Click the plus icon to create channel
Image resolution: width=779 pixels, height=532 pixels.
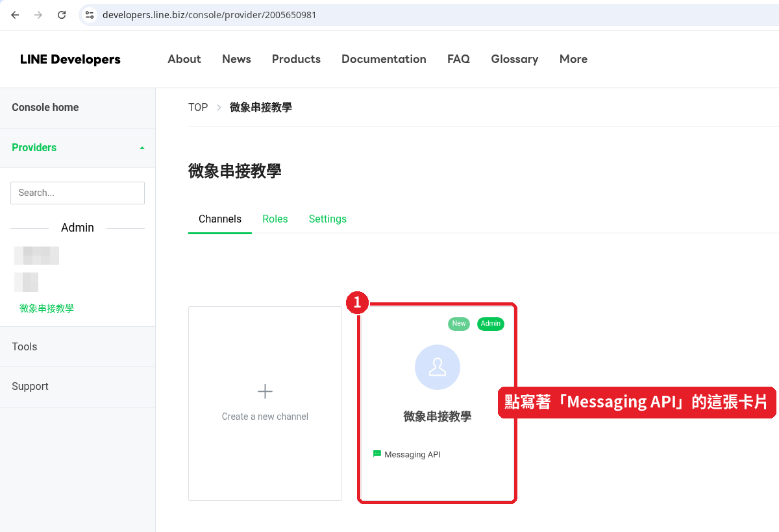(265, 391)
